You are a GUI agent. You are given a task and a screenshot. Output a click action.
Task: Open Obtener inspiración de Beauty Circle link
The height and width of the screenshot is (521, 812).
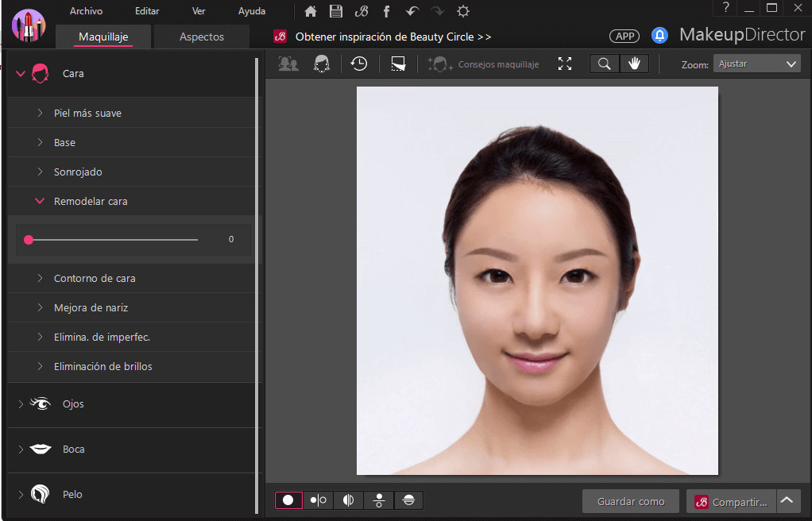click(x=393, y=37)
